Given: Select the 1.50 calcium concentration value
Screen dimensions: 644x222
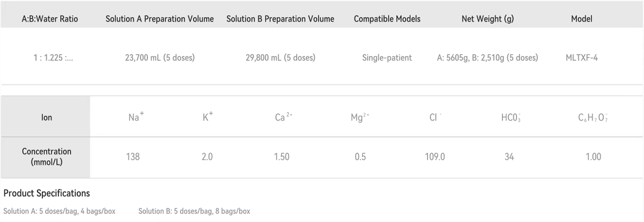Looking at the screenshot, I should point(281,157).
